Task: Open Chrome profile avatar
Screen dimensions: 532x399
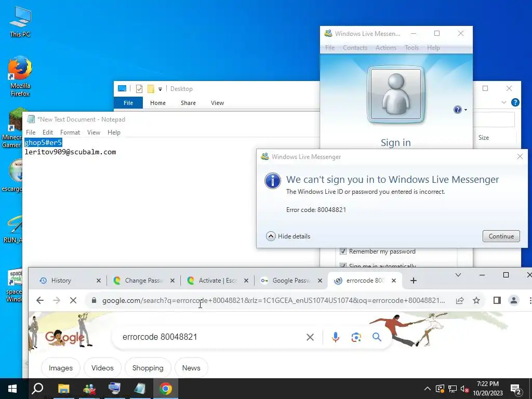Action: (514, 300)
